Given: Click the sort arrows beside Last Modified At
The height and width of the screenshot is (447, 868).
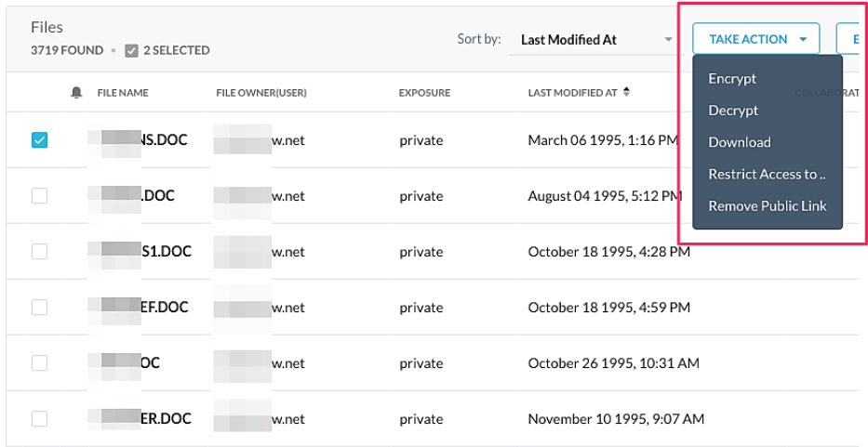Looking at the screenshot, I should point(627,92).
